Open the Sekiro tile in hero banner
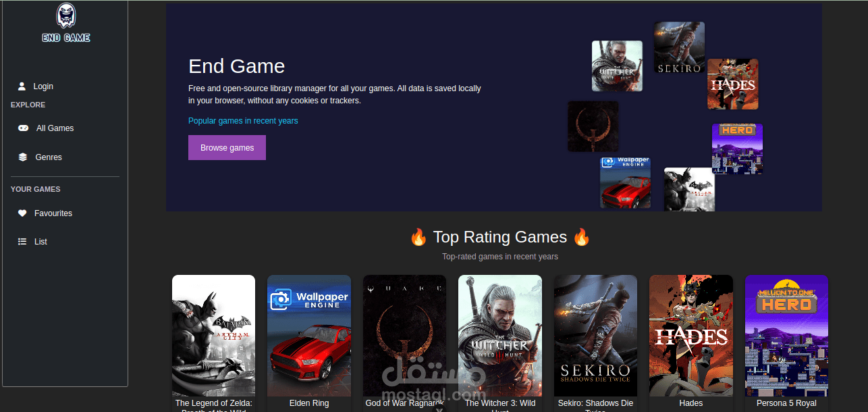This screenshot has width=868, height=412. pos(679,47)
